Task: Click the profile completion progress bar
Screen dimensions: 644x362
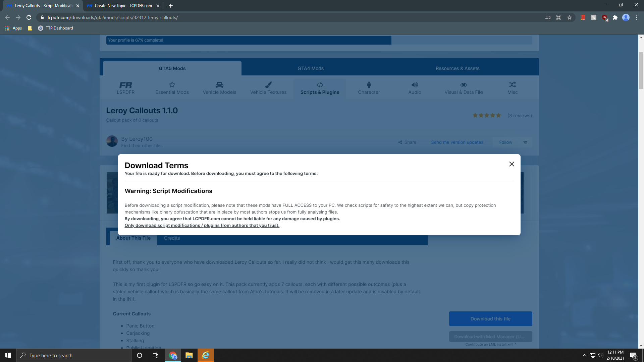Action: pyautogui.click(x=319, y=40)
